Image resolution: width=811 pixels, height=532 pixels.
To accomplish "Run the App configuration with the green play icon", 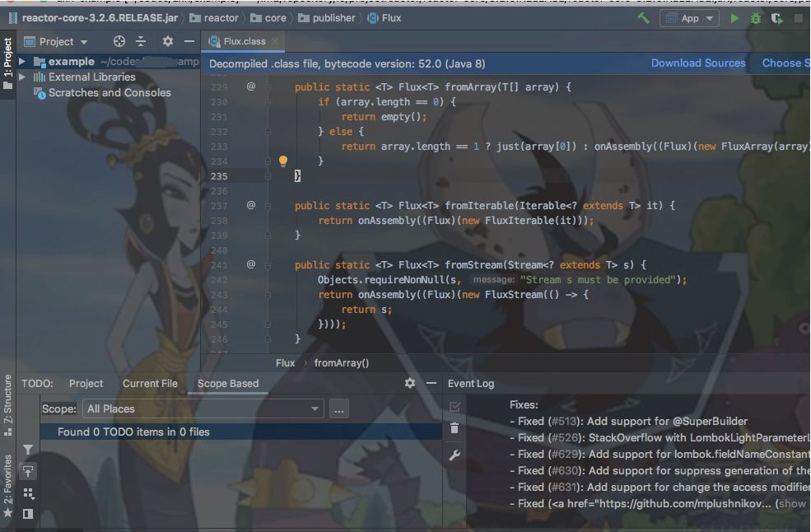I will pyautogui.click(x=734, y=18).
